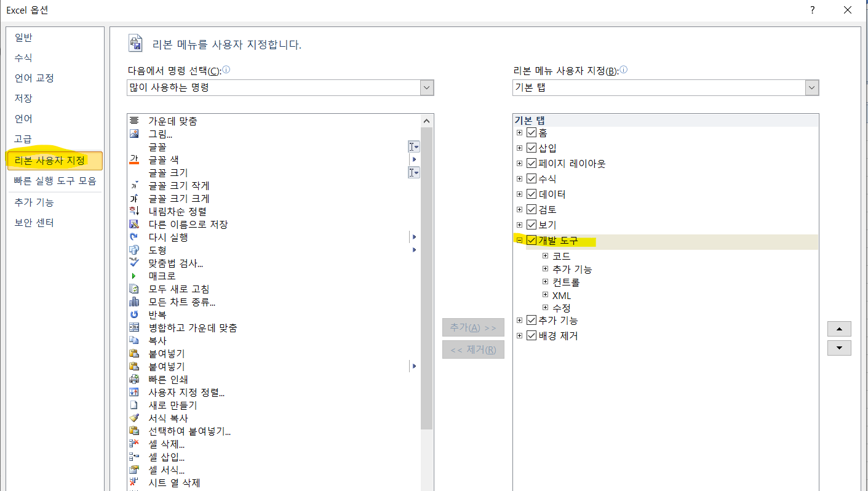This screenshot has height=491, width=868.
Task: Toggle the 페이지 레이아웃 checkbox
Action: point(532,163)
